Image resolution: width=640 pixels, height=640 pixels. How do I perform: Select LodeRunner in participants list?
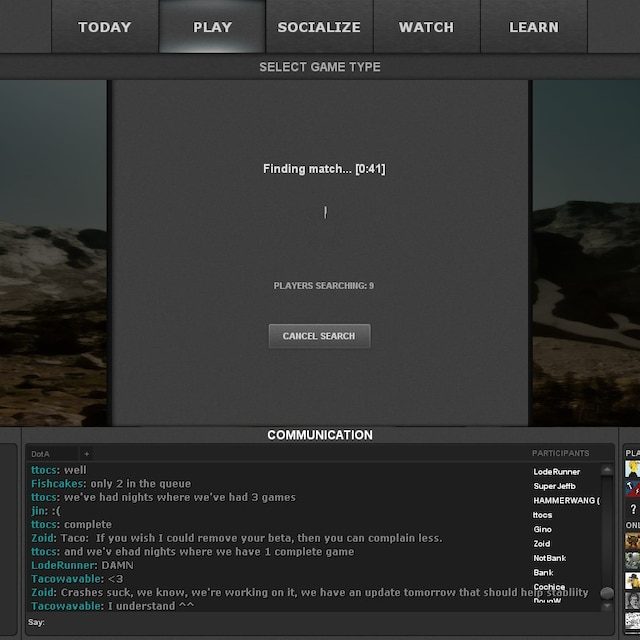556,471
